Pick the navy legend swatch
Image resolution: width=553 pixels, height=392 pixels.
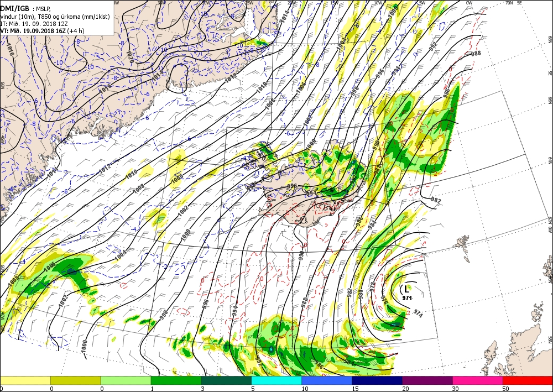377,380
